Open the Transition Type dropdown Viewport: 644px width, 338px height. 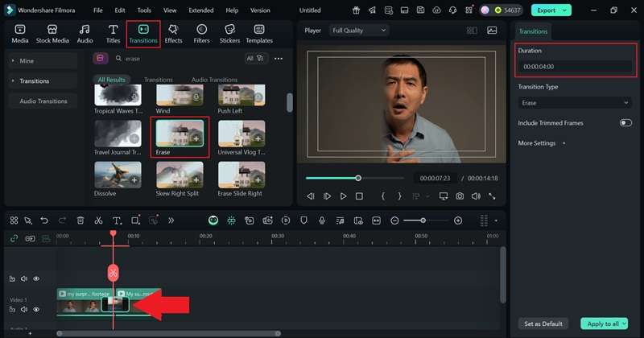(575, 103)
